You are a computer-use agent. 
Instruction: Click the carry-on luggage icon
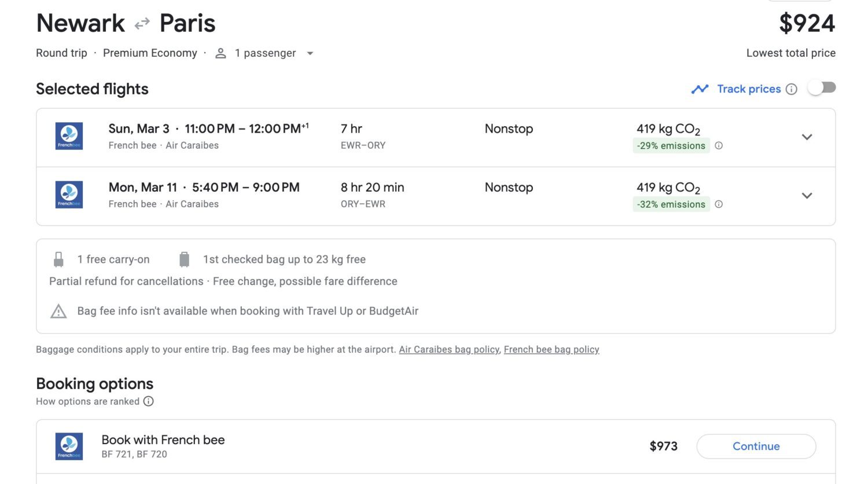click(x=58, y=259)
